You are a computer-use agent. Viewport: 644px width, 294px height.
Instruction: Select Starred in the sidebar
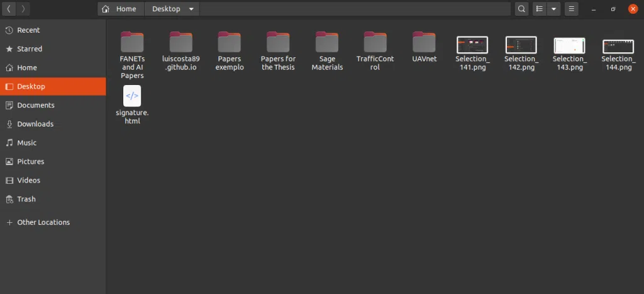point(53,49)
